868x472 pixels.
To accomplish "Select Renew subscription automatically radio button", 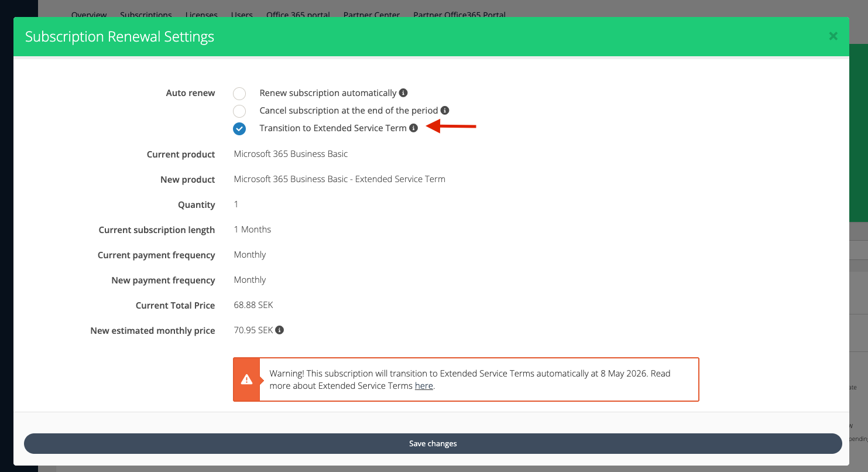I will point(239,94).
